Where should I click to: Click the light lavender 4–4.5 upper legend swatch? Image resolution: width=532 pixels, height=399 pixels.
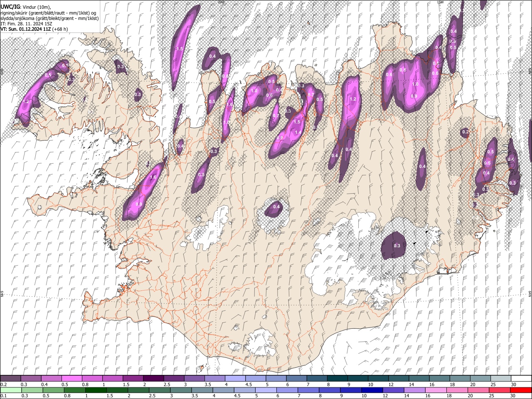click(235, 379)
